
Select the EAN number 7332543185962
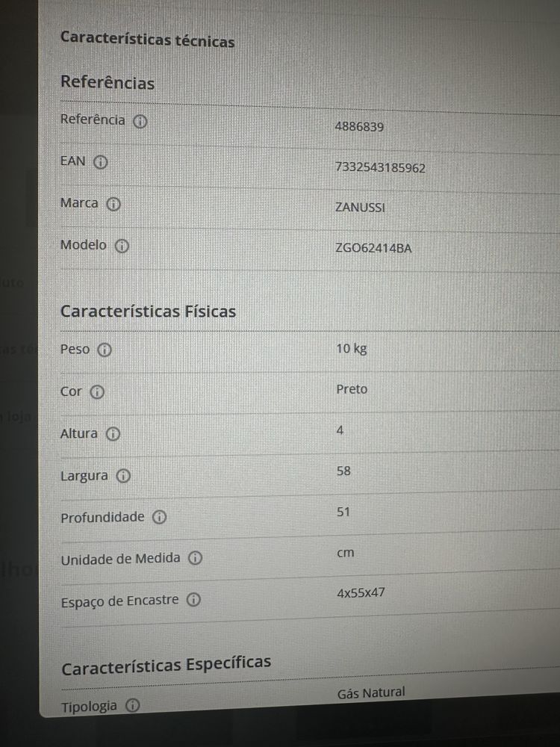coord(380,167)
